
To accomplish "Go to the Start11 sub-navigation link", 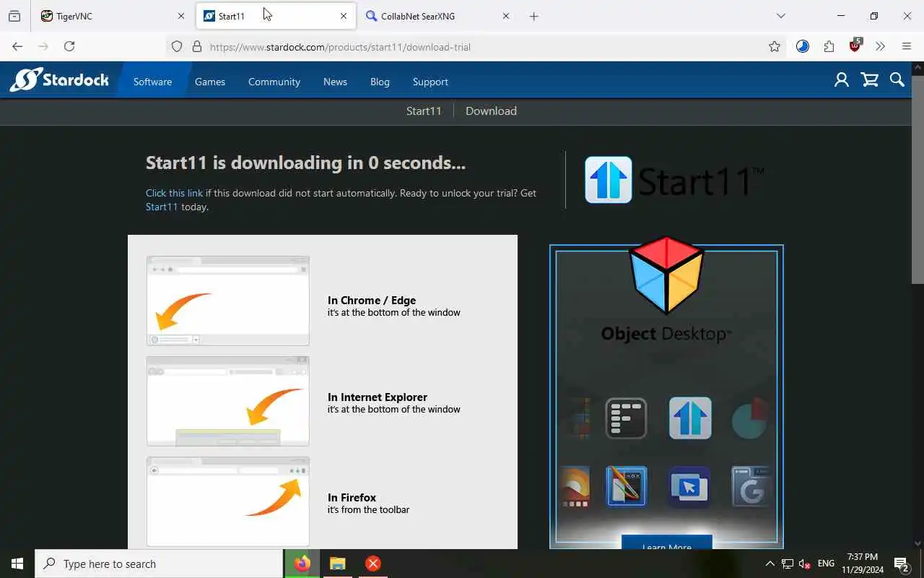I will click(x=424, y=111).
